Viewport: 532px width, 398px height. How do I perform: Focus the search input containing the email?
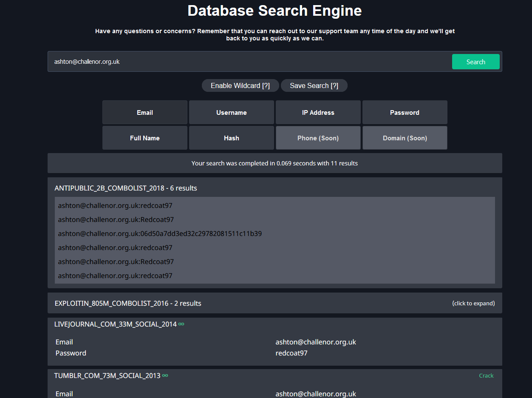pyautogui.click(x=250, y=62)
